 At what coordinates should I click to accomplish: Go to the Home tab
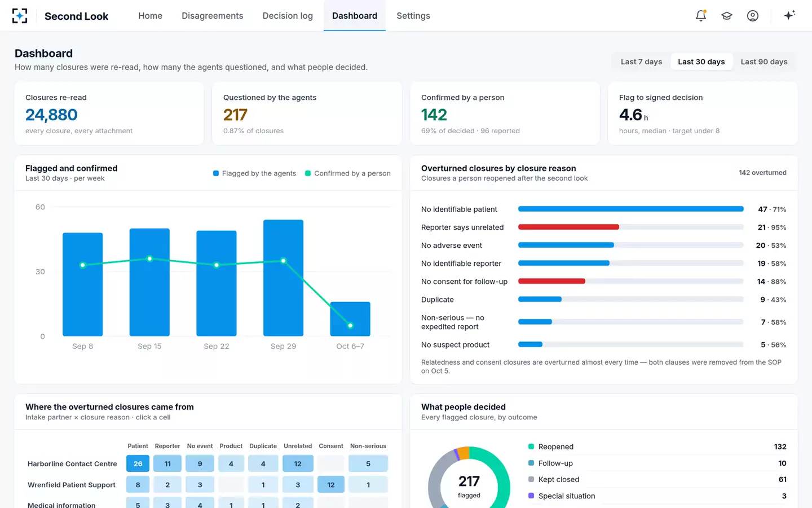tap(151, 16)
